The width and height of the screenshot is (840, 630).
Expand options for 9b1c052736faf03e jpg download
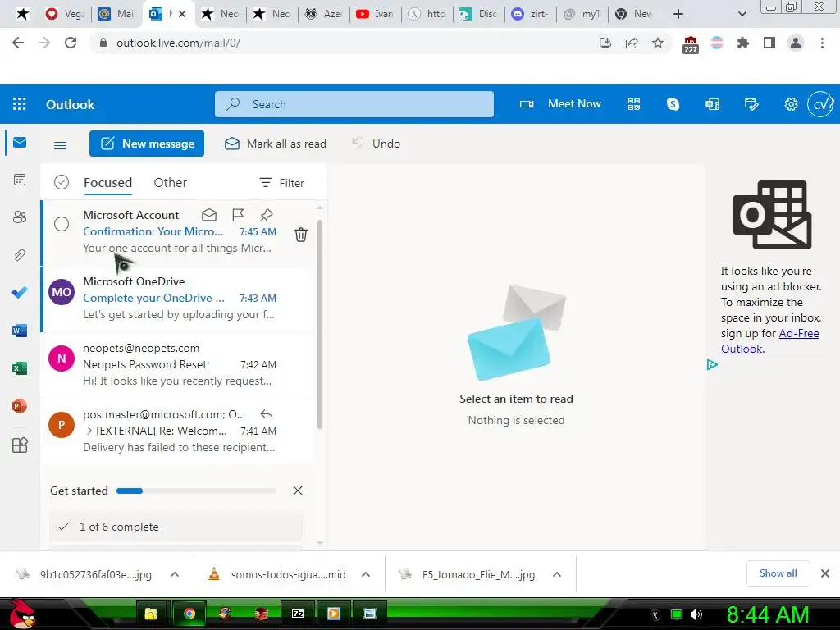click(175, 574)
